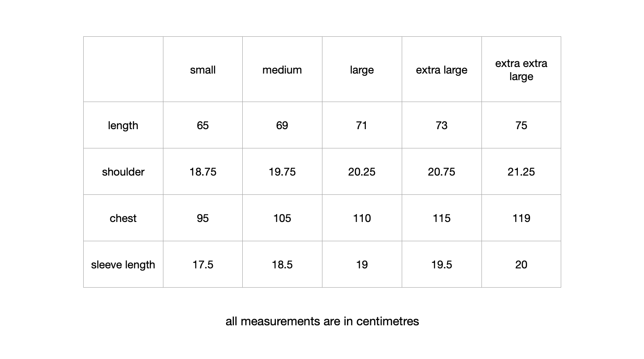Click the empty top-left table cell
Viewport: 644px width, 359px height.
point(123,69)
